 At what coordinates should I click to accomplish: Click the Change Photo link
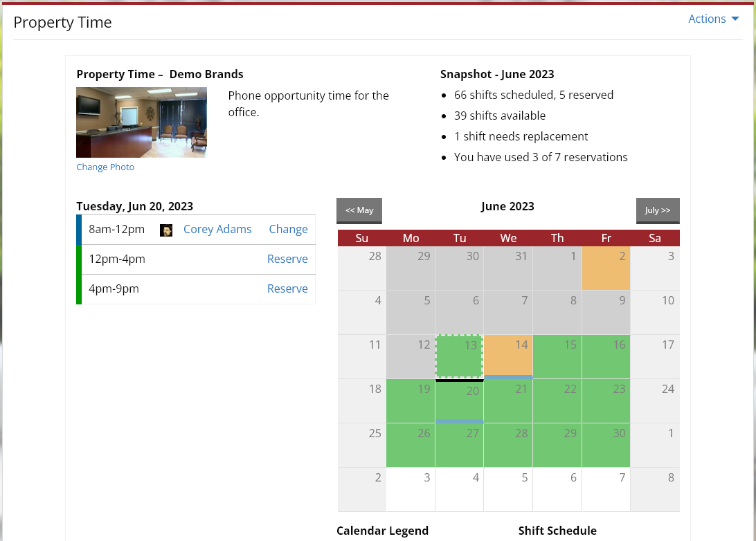[x=105, y=167]
